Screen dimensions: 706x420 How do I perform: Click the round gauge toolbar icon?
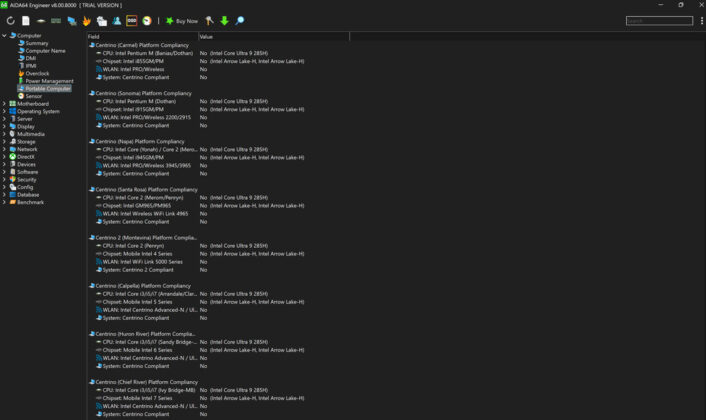click(147, 21)
